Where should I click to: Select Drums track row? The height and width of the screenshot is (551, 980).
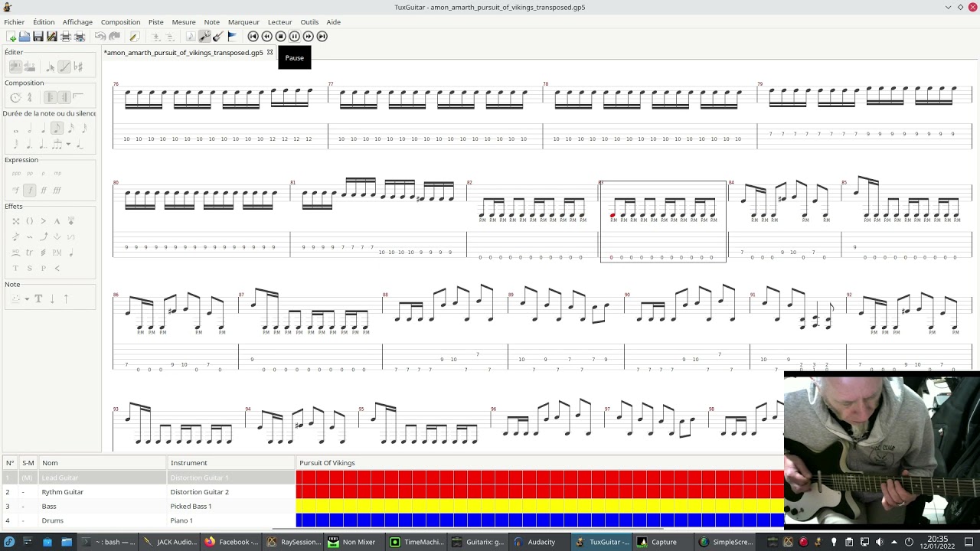tap(149, 520)
